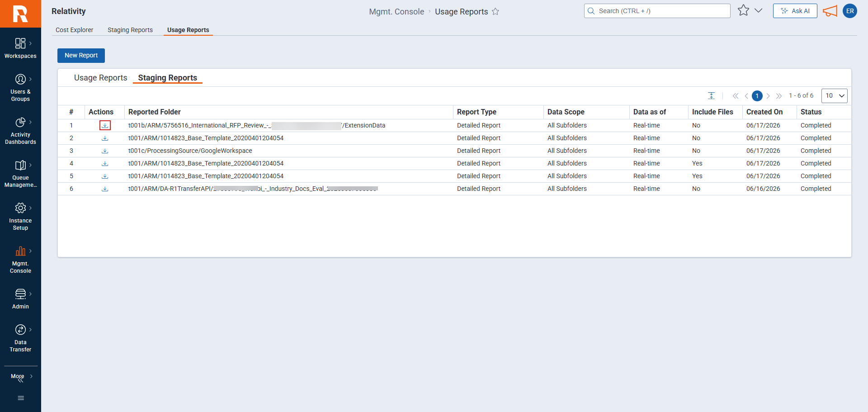Open Activity Dashboards sidebar item
Image resolution: width=868 pixels, height=412 pixels.
pos(20,131)
